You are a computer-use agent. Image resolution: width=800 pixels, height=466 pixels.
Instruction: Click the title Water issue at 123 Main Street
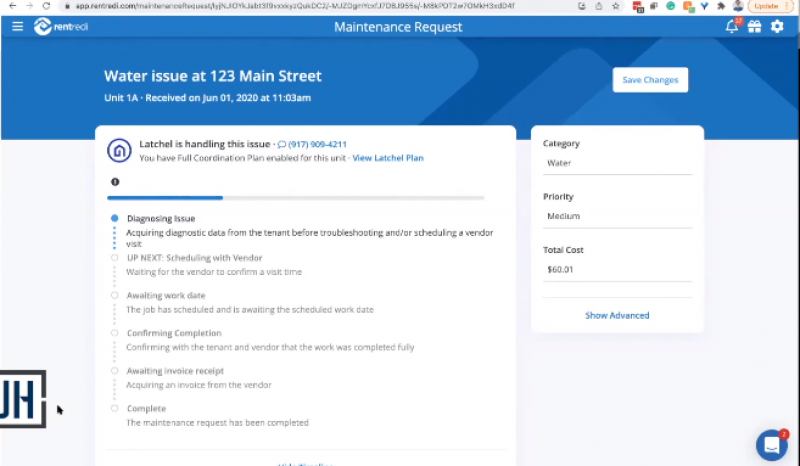[213, 76]
